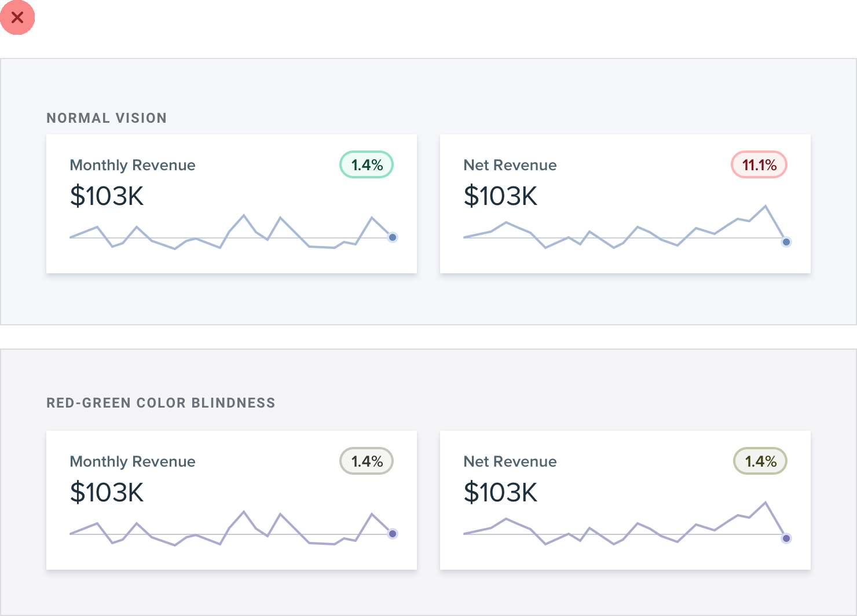The image size is (857, 616).
Task: Click Net Revenue title in Normal Vision card
Action: click(x=510, y=165)
